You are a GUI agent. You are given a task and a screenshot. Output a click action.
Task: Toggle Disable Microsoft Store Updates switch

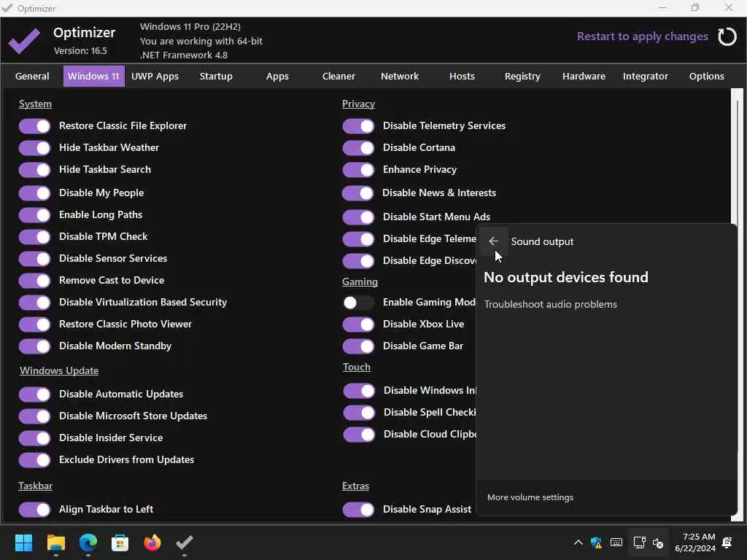(x=34, y=416)
